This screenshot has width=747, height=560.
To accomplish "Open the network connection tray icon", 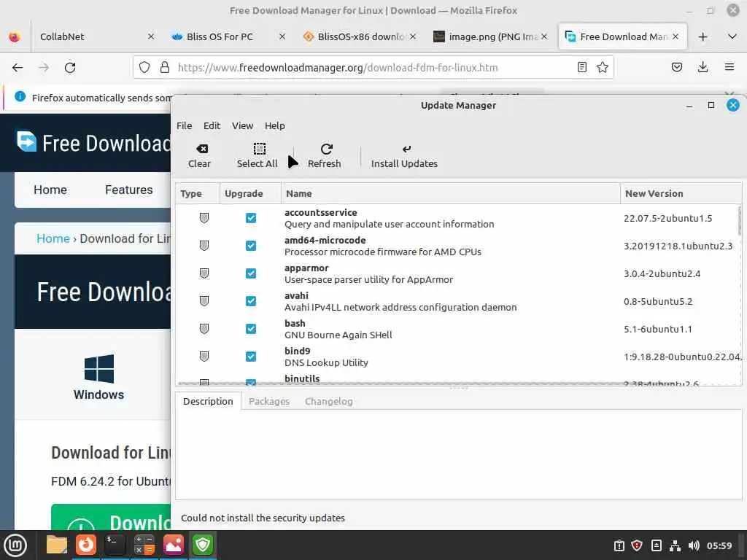I will [x=675, y=545].
